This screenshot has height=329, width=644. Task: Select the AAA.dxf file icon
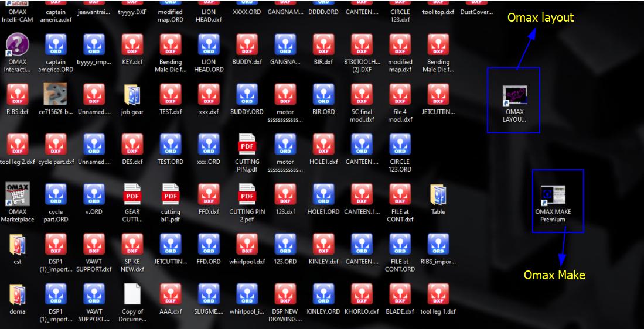(171, 294)
